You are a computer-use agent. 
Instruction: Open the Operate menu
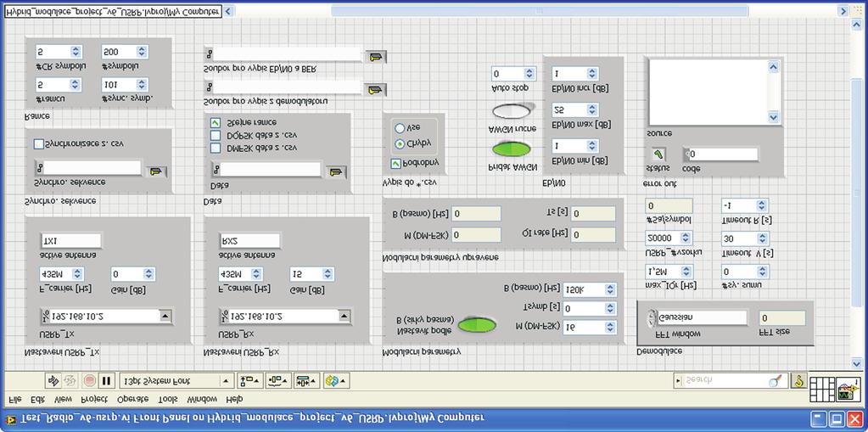click(133, 399)
